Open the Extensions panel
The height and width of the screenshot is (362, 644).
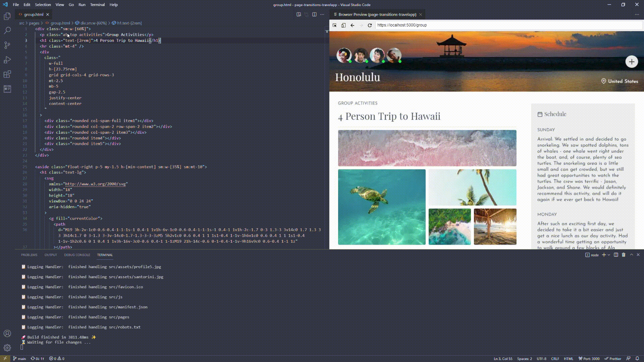click(7, 74)
